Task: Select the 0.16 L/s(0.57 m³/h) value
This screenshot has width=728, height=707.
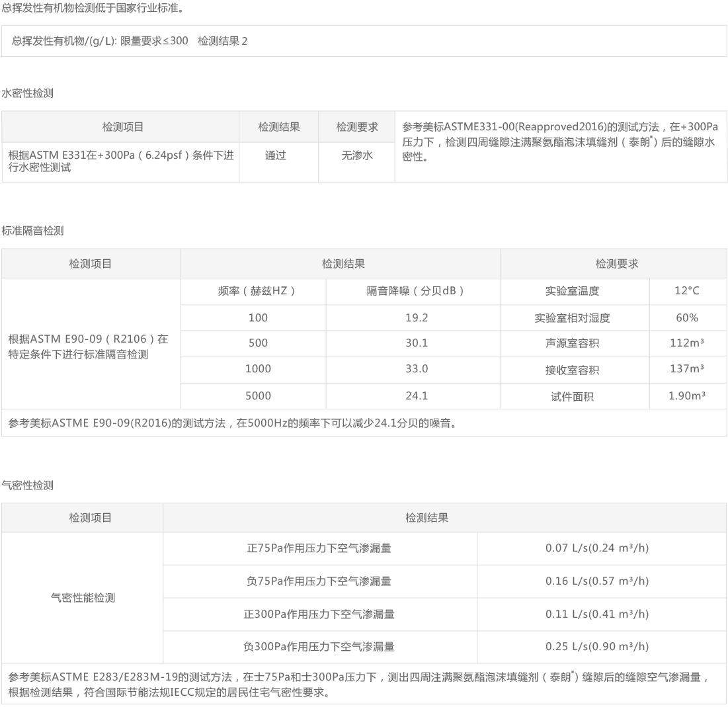Action: [x=597, y=581]
